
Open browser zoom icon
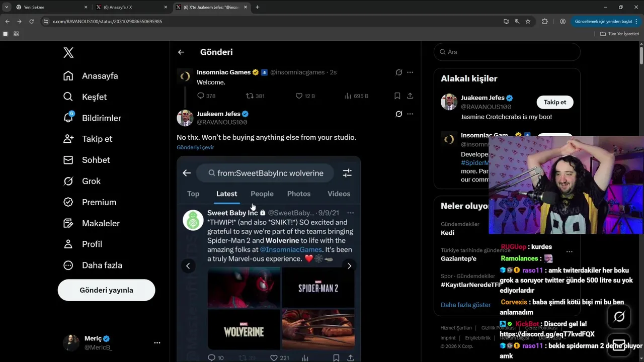[517, 22]
